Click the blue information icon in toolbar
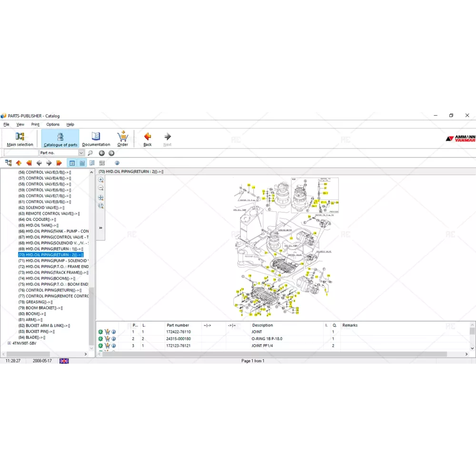Screen dimensions: 476x476 pos(117,163)
